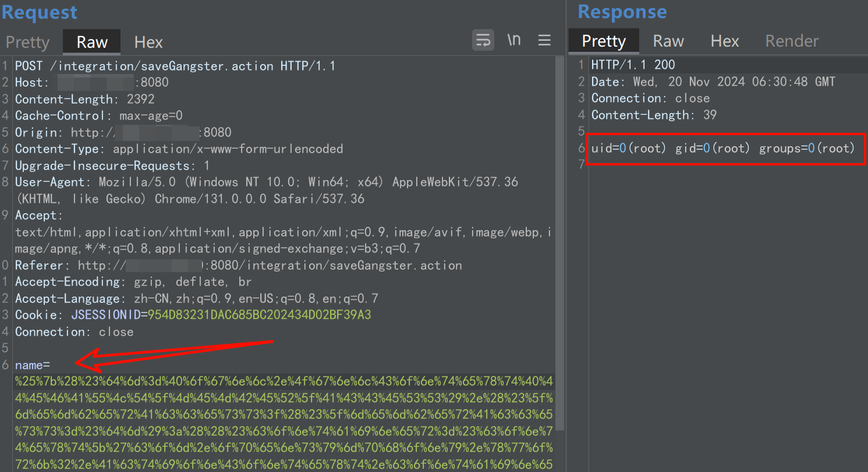The image size is (868, 472).
Task: Click the Accept: header line
Action: [x=284, y=233]
